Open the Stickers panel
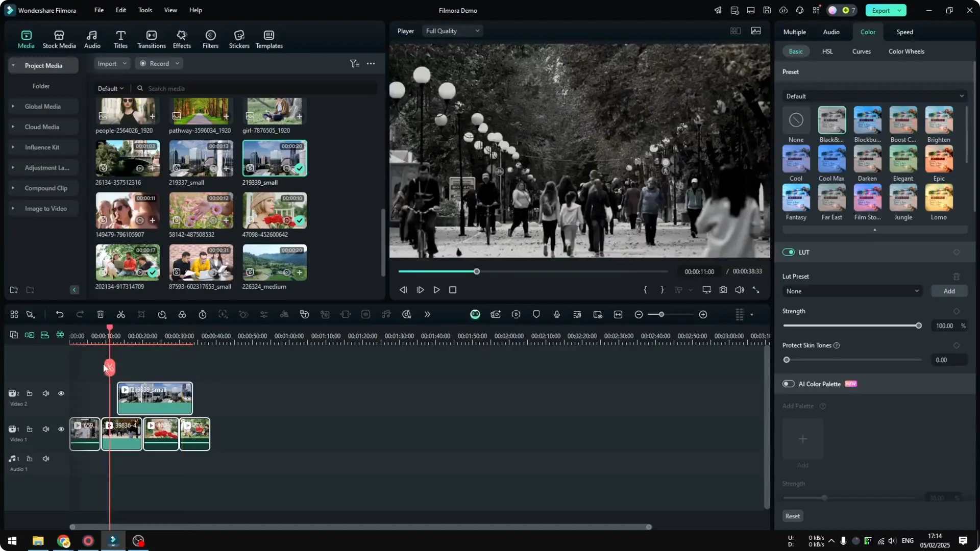980x551 pixels. 238,39
